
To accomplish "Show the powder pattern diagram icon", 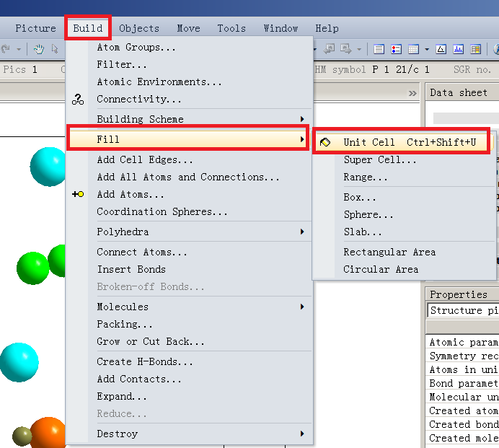I will tap(459, 50).
